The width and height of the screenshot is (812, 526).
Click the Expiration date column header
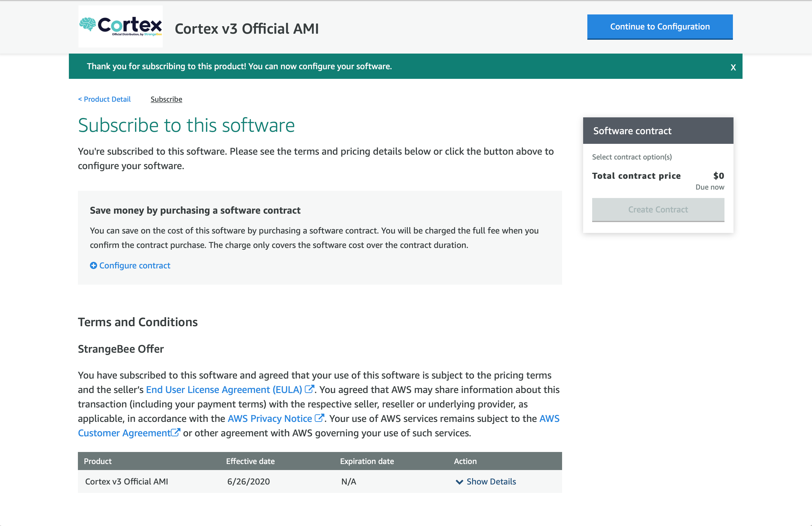(x=367, y=461)
